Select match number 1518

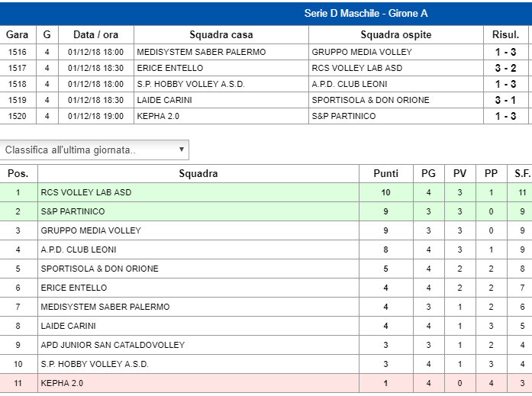click(18, 84)
